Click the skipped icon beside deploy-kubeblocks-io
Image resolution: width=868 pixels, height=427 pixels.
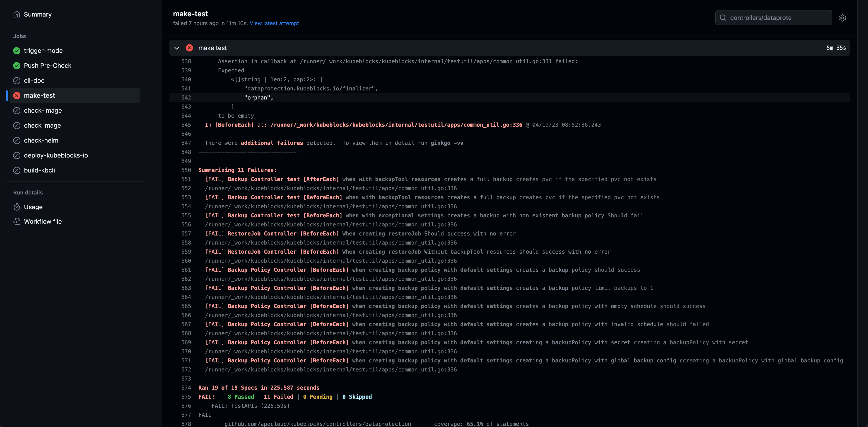pyautogui.click(x=17, y=155)
